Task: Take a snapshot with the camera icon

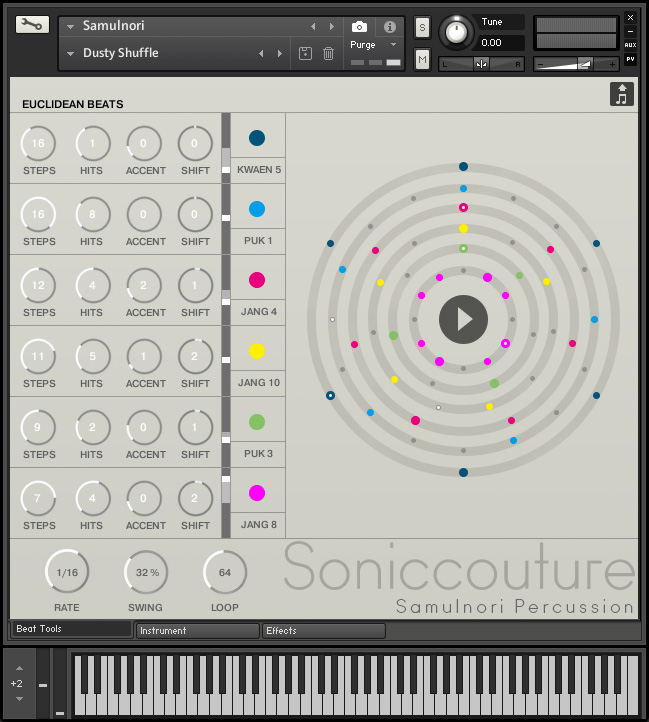Action: pyautogui.click(x=359, y=27)
